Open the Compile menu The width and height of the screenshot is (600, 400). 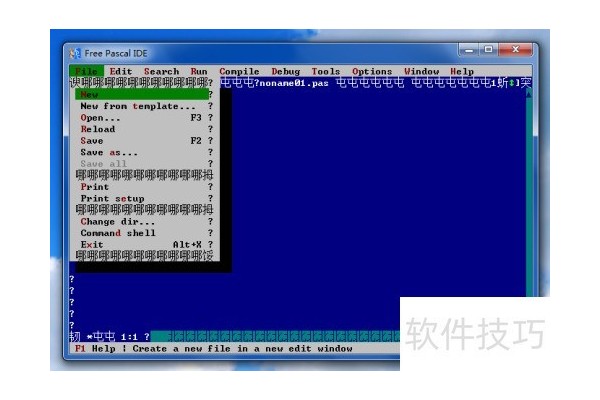pyautogui.click(x=239, y=71)
